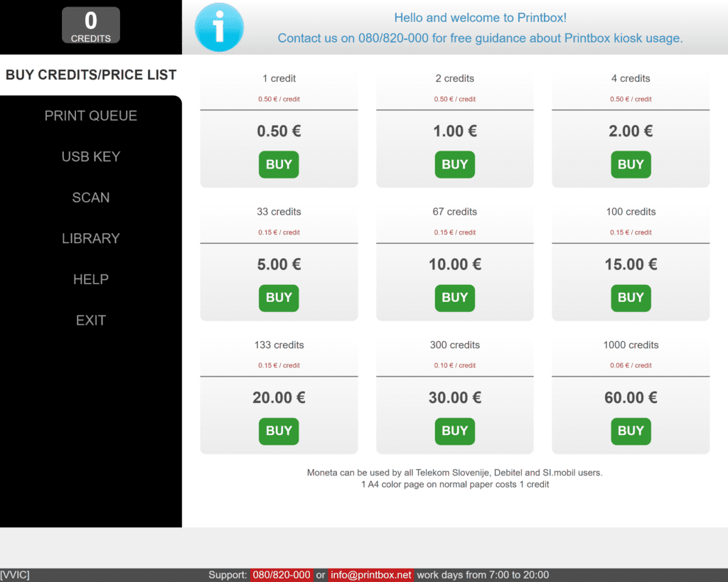
Task: Buy 67 credits for 10.00 €
Action: pyautogui.click(x=455, y=298)
